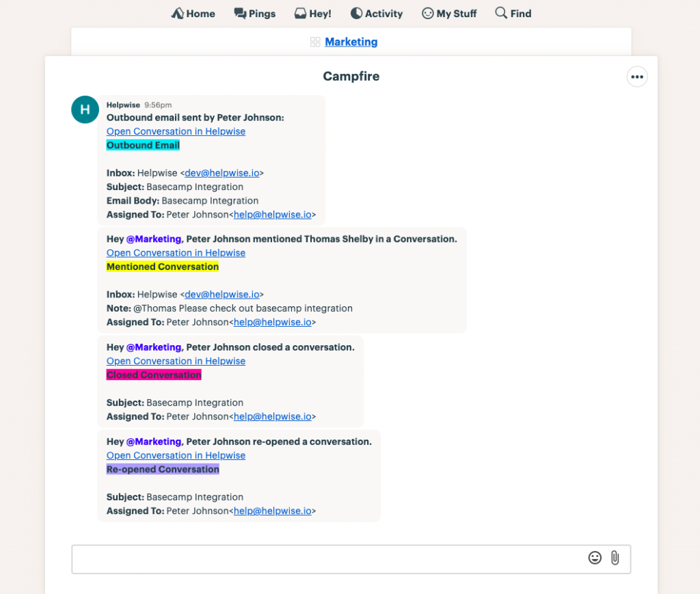
Task: Open the Hey! notifications menu
Action: (300, 14)
